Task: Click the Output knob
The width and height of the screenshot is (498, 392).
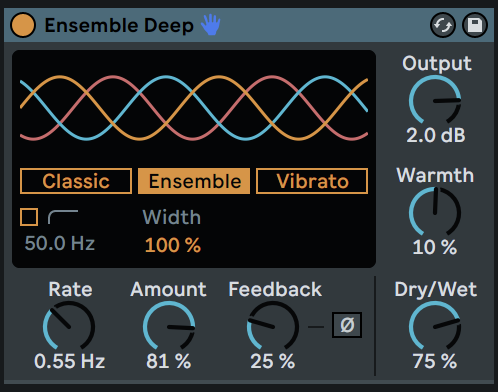Action: point(435,101)
